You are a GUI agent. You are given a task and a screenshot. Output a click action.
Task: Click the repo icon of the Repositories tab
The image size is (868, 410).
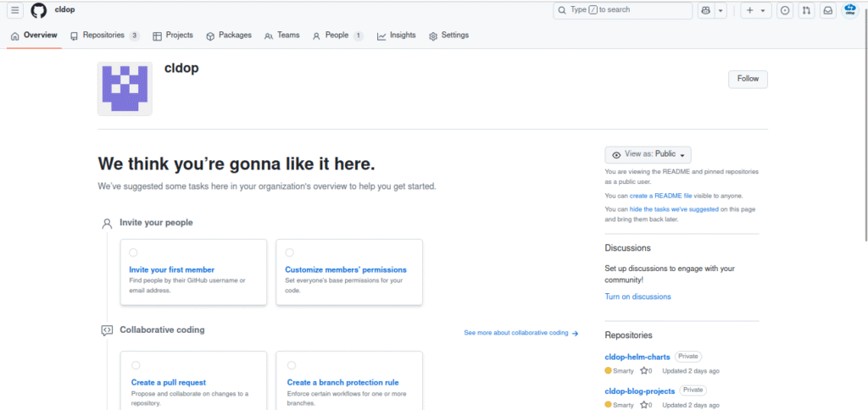click(x=75, y=36)
